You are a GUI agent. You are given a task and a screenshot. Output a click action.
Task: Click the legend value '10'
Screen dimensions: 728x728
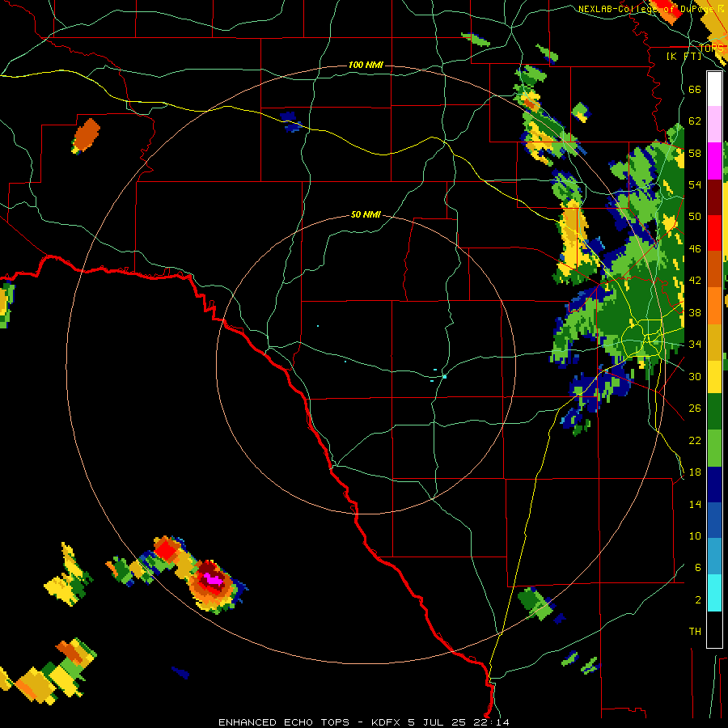point(695,535)
